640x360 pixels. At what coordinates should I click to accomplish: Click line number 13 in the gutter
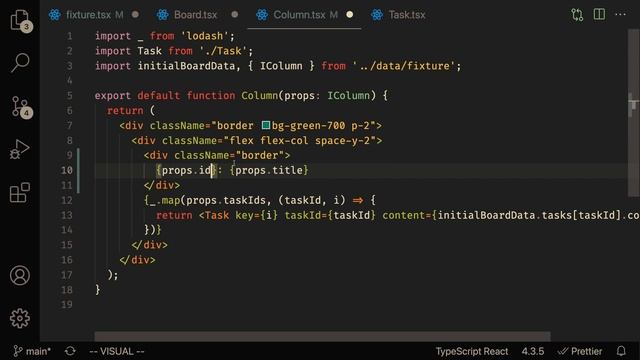[67, 215]
